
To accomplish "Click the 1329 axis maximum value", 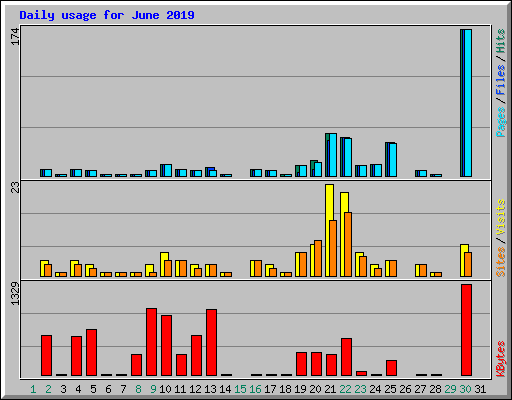I will point(15,294).
